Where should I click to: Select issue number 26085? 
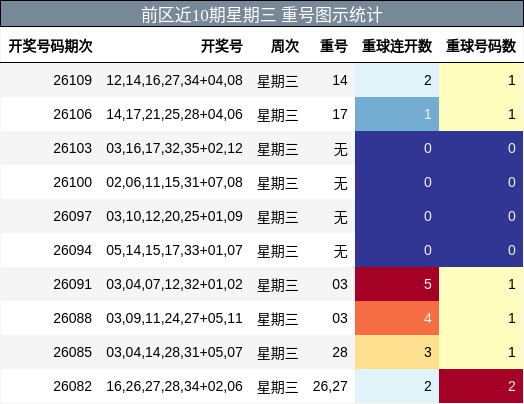[73, 352]
